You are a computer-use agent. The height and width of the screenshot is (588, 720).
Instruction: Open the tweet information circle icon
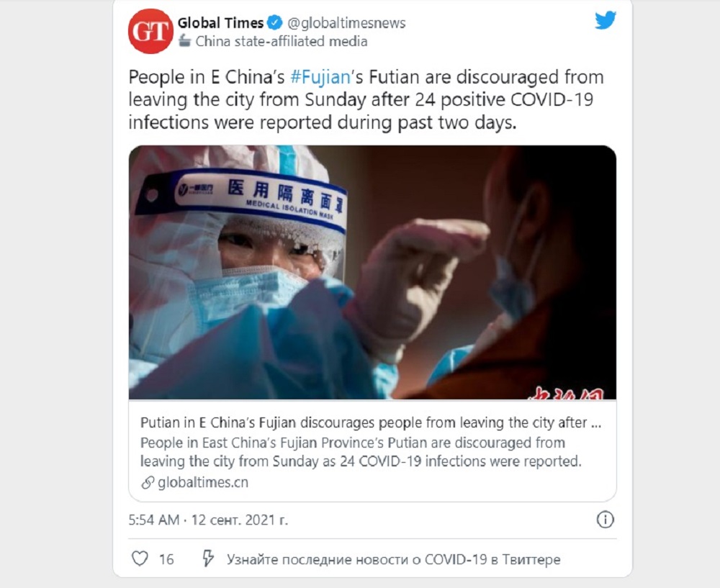606,520
